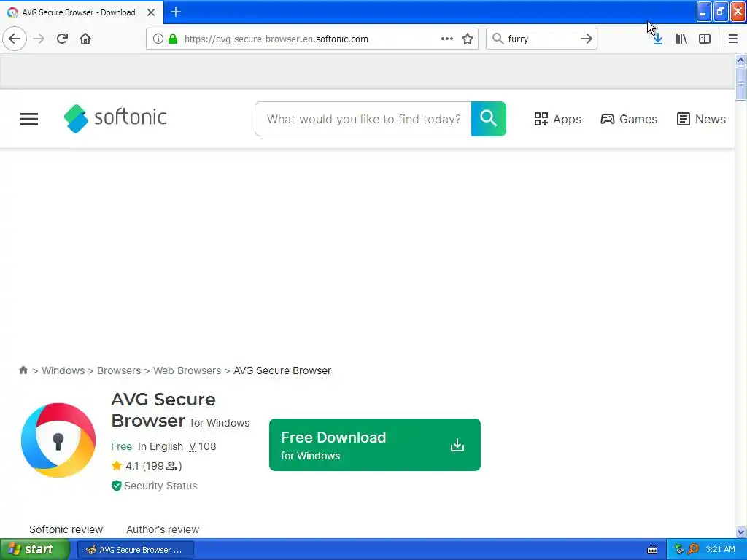Click the 3:21 AM clock
This screenshot has width=747, height=560.
coord(720,549)
